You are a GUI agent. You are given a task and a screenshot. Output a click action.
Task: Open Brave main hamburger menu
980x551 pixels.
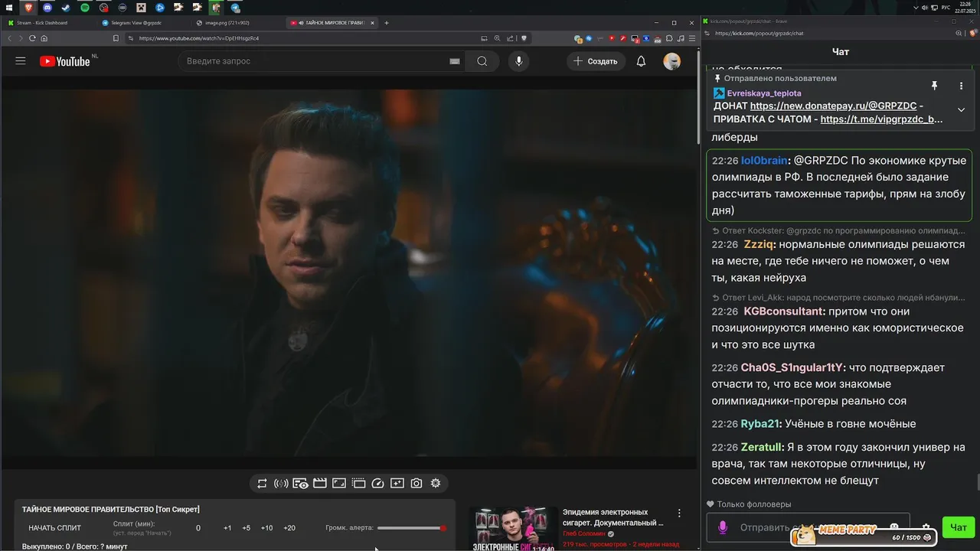[693, 38]
